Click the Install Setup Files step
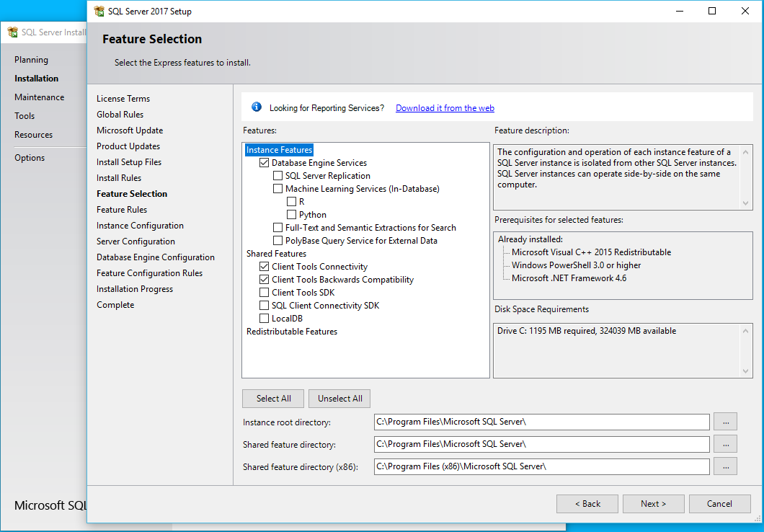The height and width of the screenshot is (532, 764). pyautogui.click(x=128, y=161)
